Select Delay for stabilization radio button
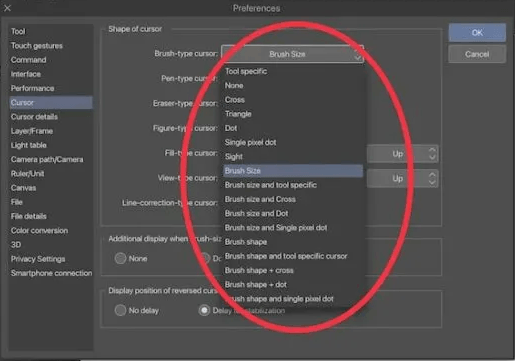Viewport: 515px width, 361px height. 204,310
